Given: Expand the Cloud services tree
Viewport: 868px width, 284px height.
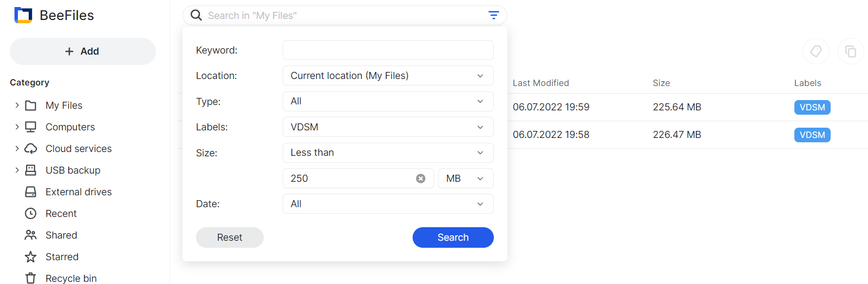Looking at the screenshot, I should [17, 149].
